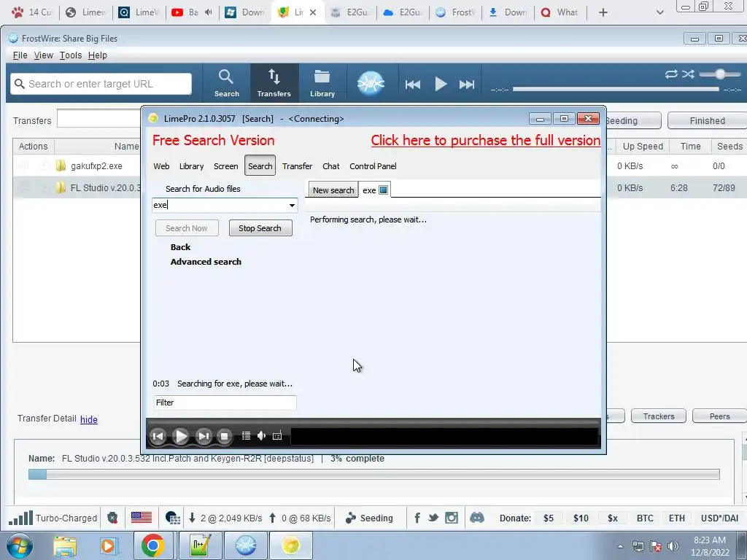Screen dimensions: 747x560
Task: Click the Seeding status indicator
Action: pyautogui.click(x=369, y=518)
